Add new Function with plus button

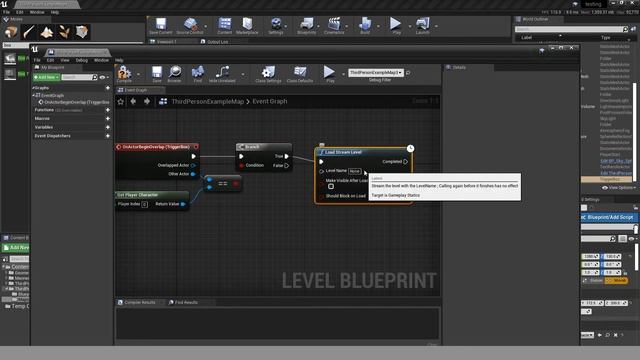pos(108,110)
